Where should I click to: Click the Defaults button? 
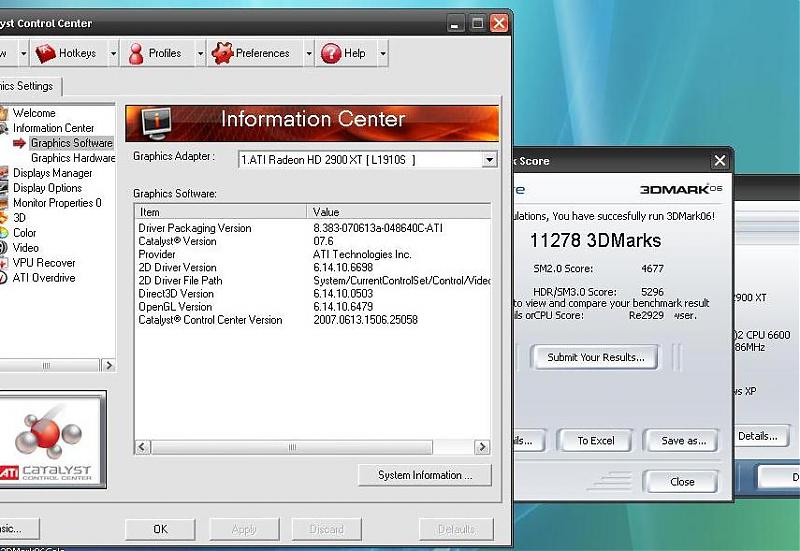coord(456,529)
